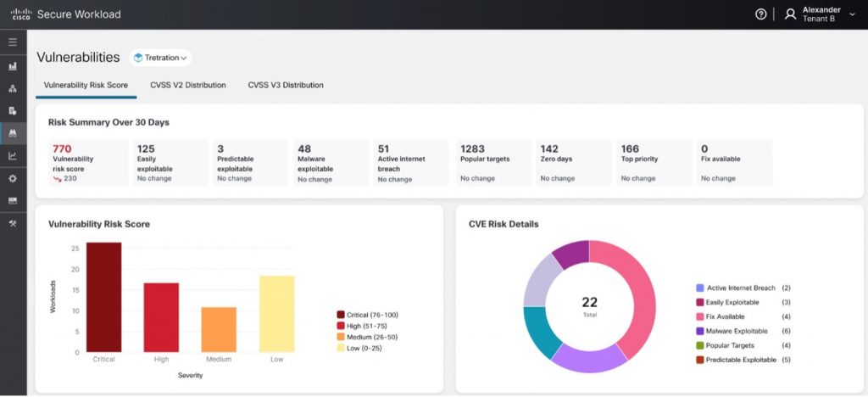Screen dimensions: 868x397
Task: Click the Cisco logo in the header
Action: (20, 14)
